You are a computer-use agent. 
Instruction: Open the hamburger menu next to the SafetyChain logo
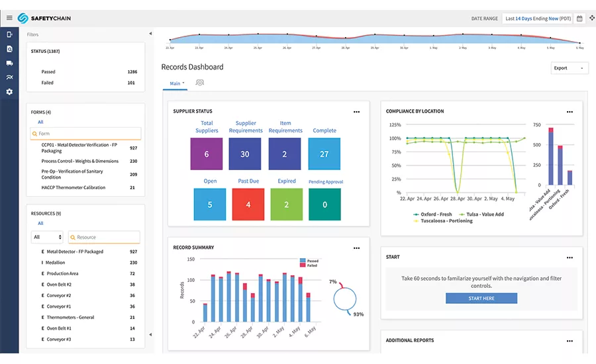coord(9,18)
